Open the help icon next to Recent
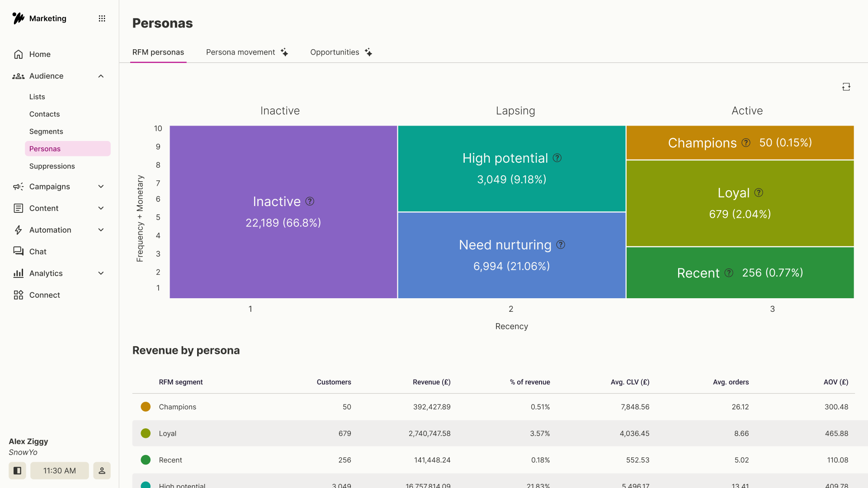 click(x=729, y=273)
